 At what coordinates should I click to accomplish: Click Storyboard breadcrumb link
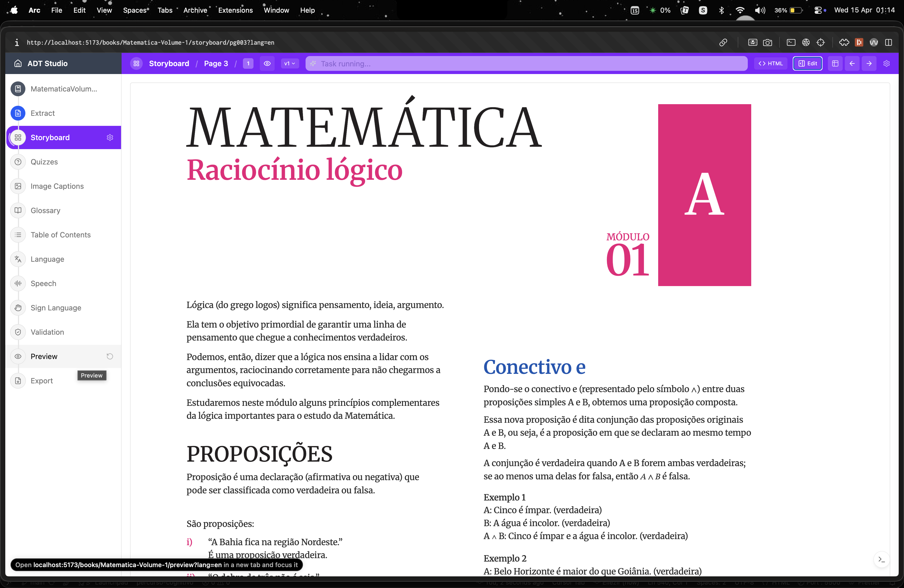pos(169,63)
